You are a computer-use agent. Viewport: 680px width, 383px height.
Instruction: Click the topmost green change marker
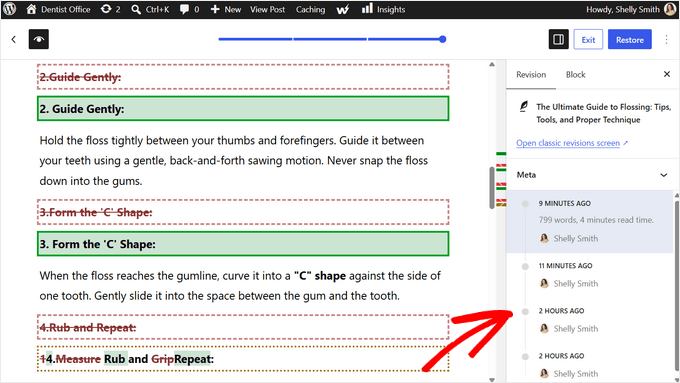501,154
